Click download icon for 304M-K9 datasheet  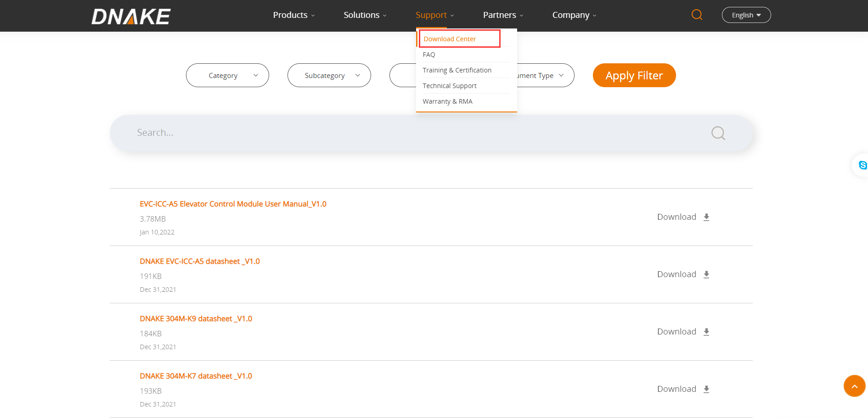706,332
